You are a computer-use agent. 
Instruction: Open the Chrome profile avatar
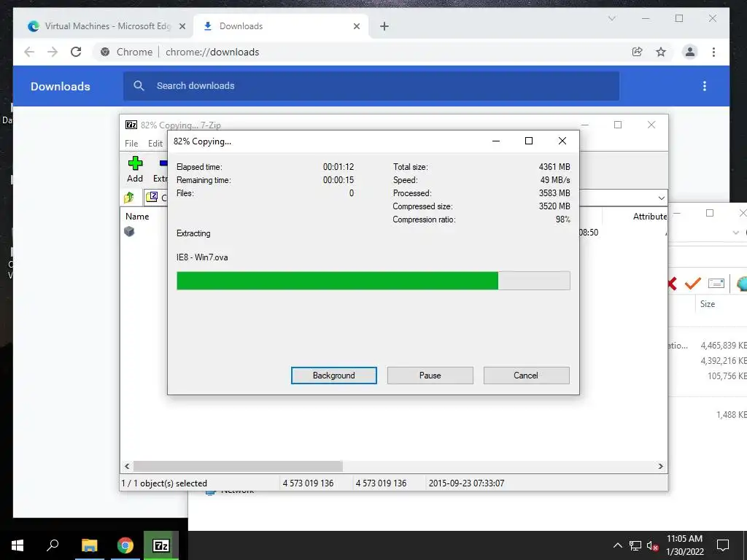coord(690,52)
